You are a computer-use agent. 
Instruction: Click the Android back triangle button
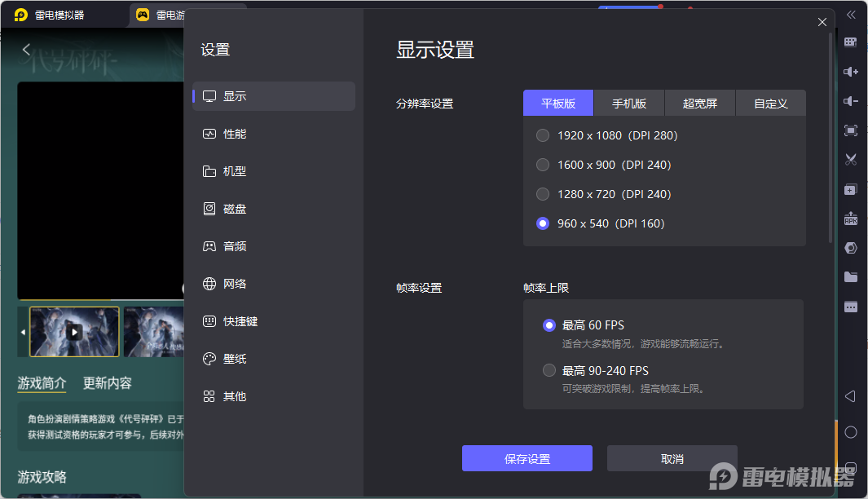pyautogui.click(x=850, y=396)
